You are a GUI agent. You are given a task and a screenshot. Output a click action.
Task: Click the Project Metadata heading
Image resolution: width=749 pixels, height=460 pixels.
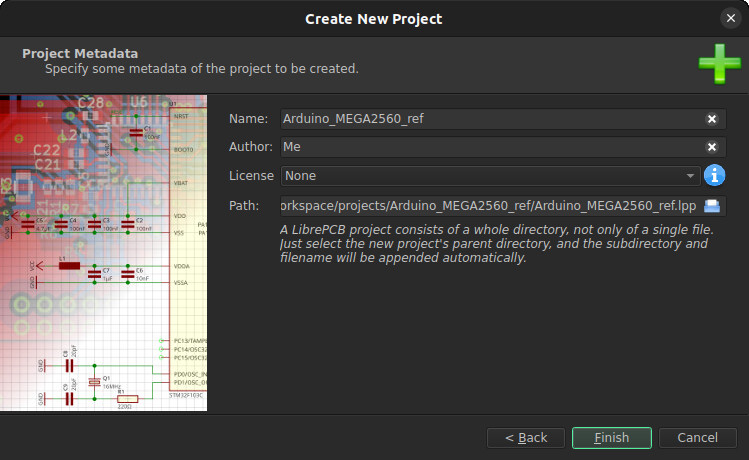coord(80,53)
